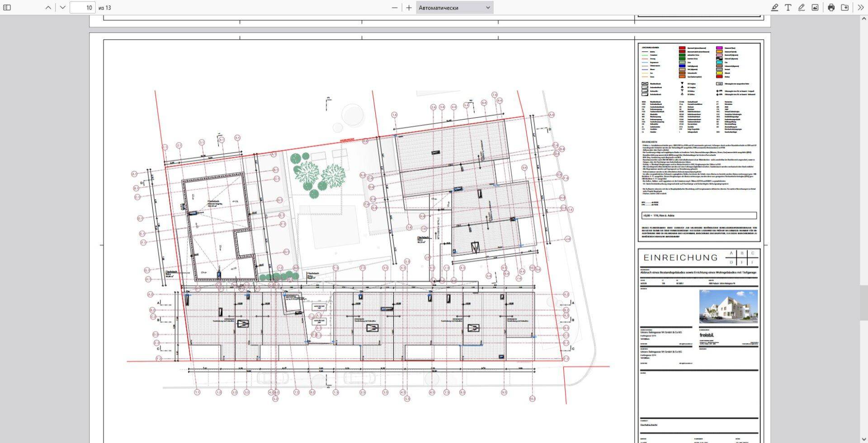
Task: Select the freehand draw tool
Action: click(802, 8)
